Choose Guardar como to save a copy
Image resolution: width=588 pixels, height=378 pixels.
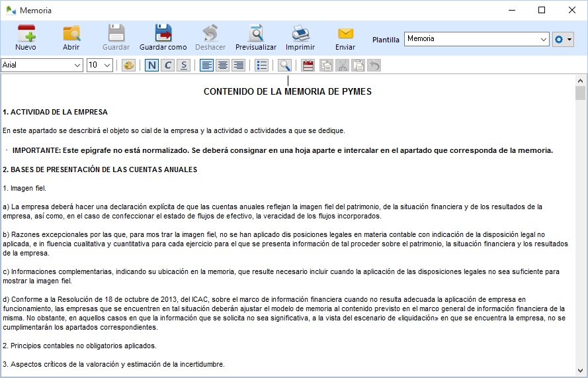(x=163, y=38)
